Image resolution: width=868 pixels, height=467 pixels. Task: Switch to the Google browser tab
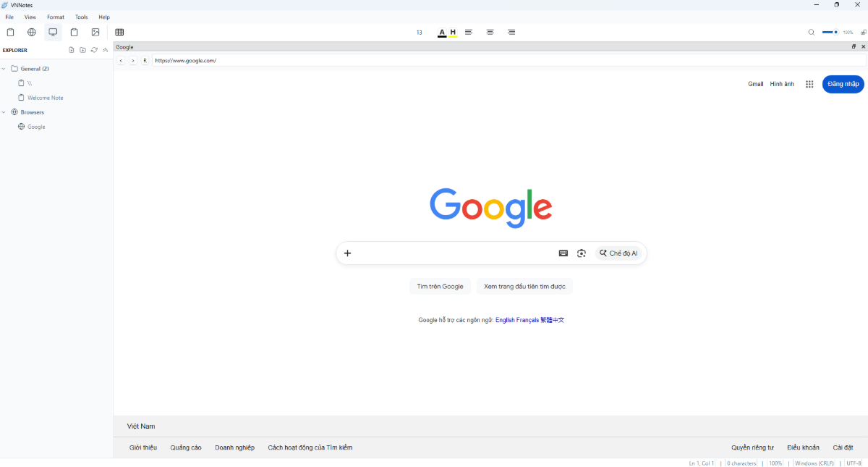click(124, 46)
